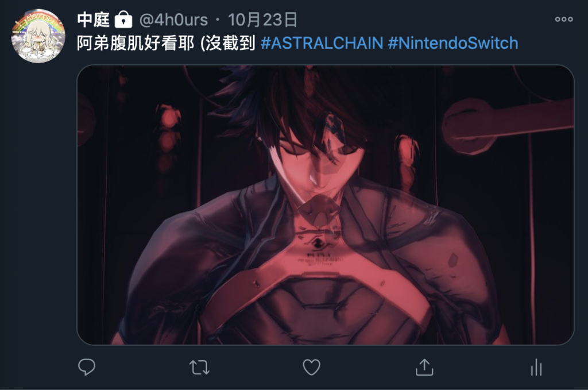The width and height of the screenshot is (588, 390).
Task: Open the 中庭 profile avatar picture
Action: point(38,36)
